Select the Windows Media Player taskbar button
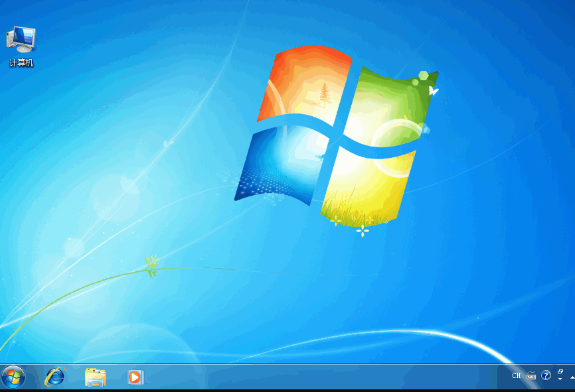Viewport: 575px width, 392px height. (x=135, y=377)
